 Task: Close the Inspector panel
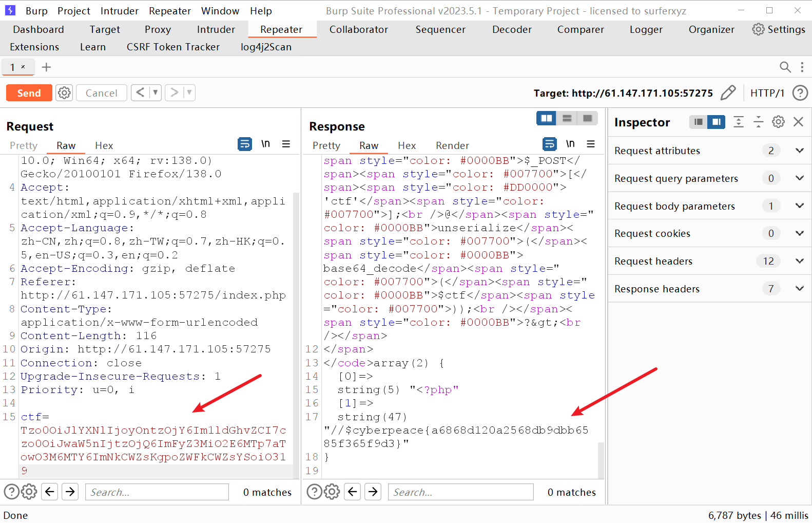click(x=798, y=122)
